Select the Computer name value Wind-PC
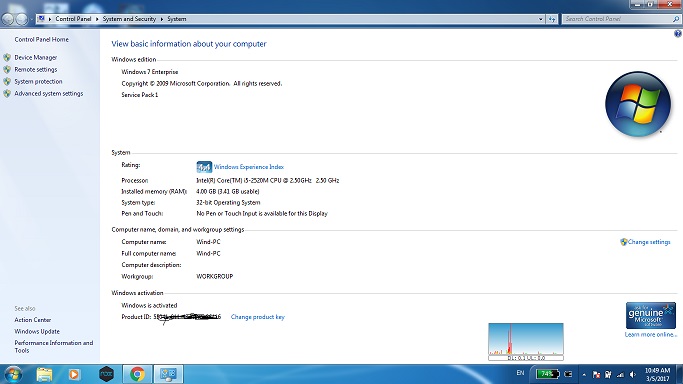Screen dimensions: 683x384 (x=208, y=242)
